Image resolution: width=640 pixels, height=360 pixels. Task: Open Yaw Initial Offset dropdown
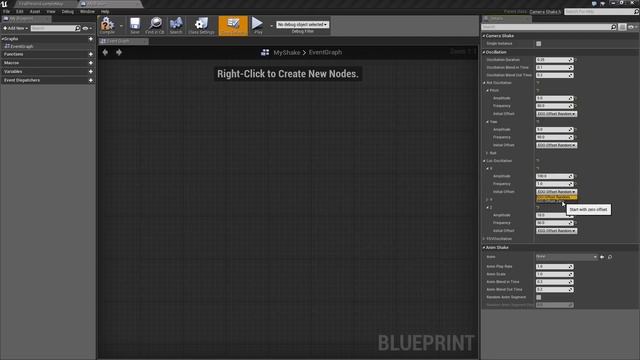[x=556, y=145]
